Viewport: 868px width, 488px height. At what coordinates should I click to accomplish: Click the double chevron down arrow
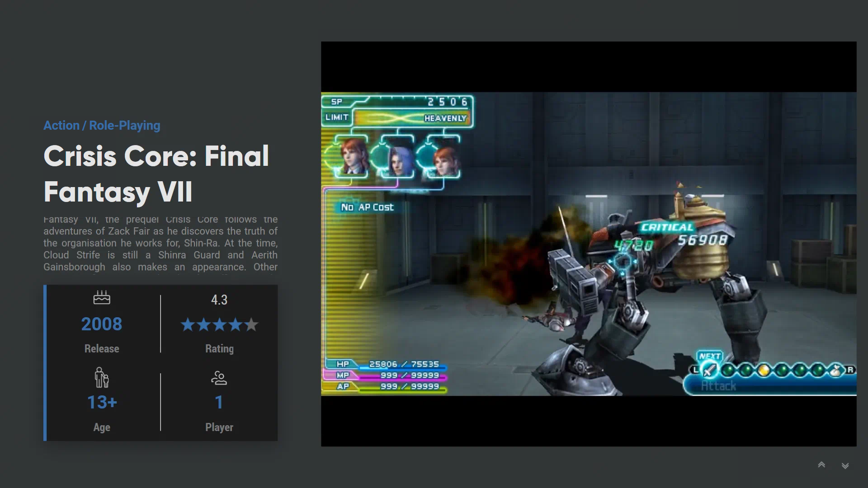tap(845, 465)
